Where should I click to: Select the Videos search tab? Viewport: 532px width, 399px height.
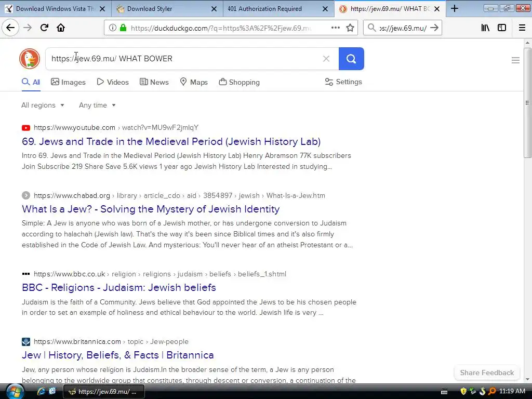coord(113,82)
